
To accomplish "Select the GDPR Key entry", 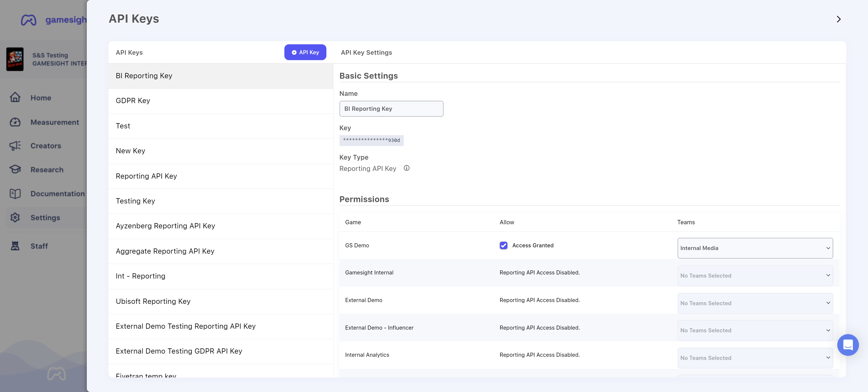I will click(221, 101).
